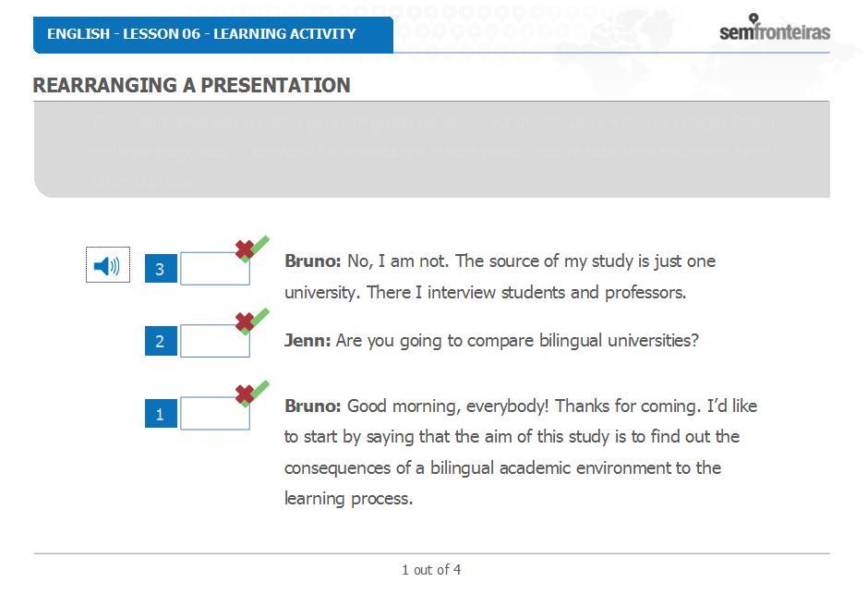Play the audio speaker icon
This screenshot has height=606, width=868.
108,265
